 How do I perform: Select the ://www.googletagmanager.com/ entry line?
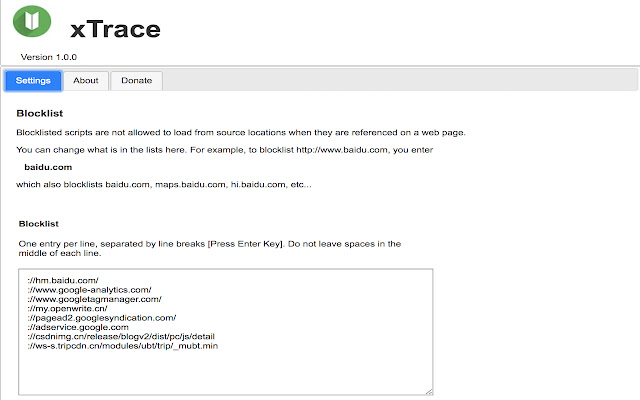coord(94,299)
